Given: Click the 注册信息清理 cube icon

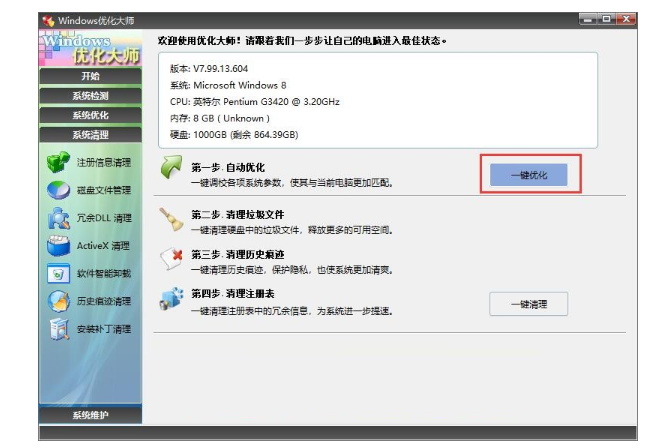Looking at the screenshot, I should pyautogui.click(x=58, y=162).
